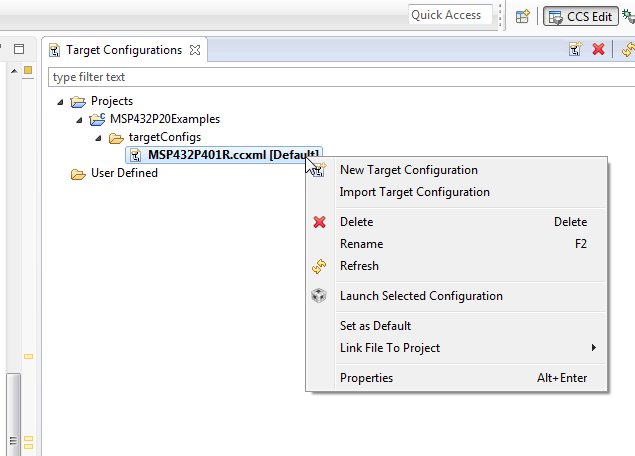
Task: Click the Refresh toolbar icon in the view header
Action: (627, 49)
